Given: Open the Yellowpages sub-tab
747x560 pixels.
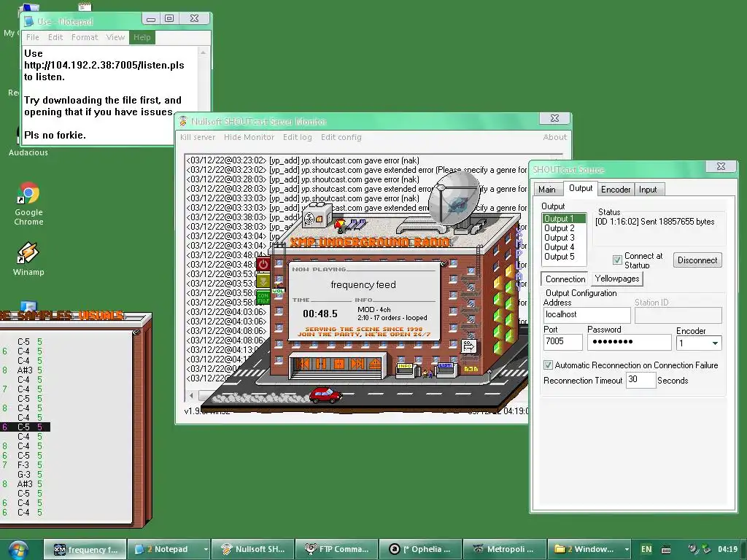Looking at the screenshot, I should [x=617, y=279].
